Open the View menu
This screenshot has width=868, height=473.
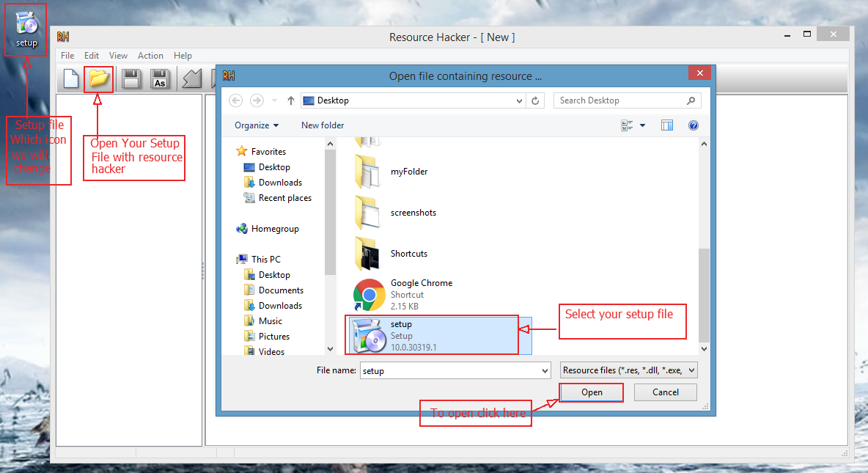tap(118, 55)
